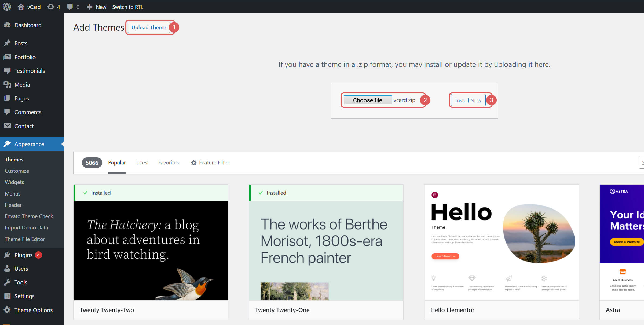
Task: Click the Testimonials sidebar icon
Action: [7, 71]
